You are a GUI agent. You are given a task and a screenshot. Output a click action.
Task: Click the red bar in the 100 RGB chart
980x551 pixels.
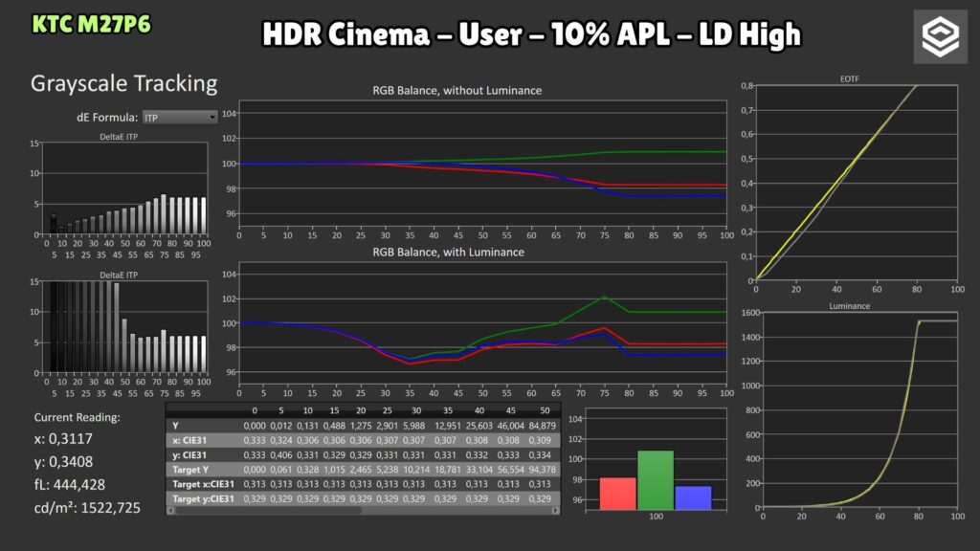pos(617,494)
